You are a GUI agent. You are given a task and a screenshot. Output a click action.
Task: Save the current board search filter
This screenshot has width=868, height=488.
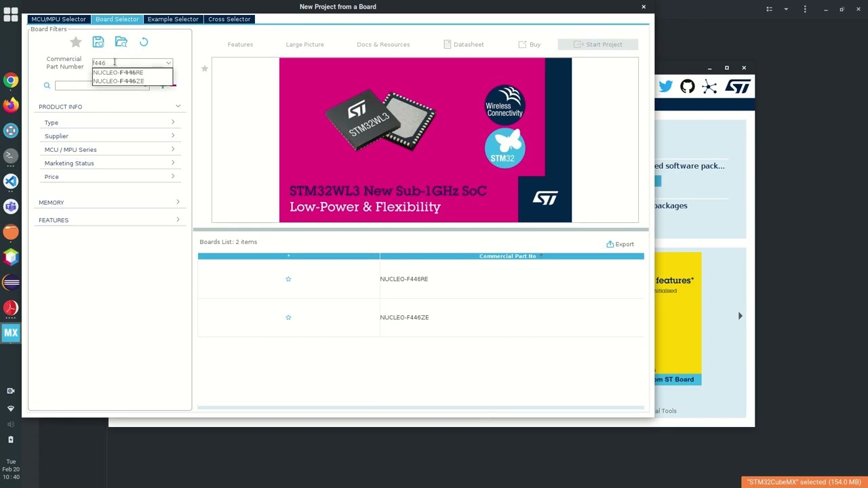point(98,42)
